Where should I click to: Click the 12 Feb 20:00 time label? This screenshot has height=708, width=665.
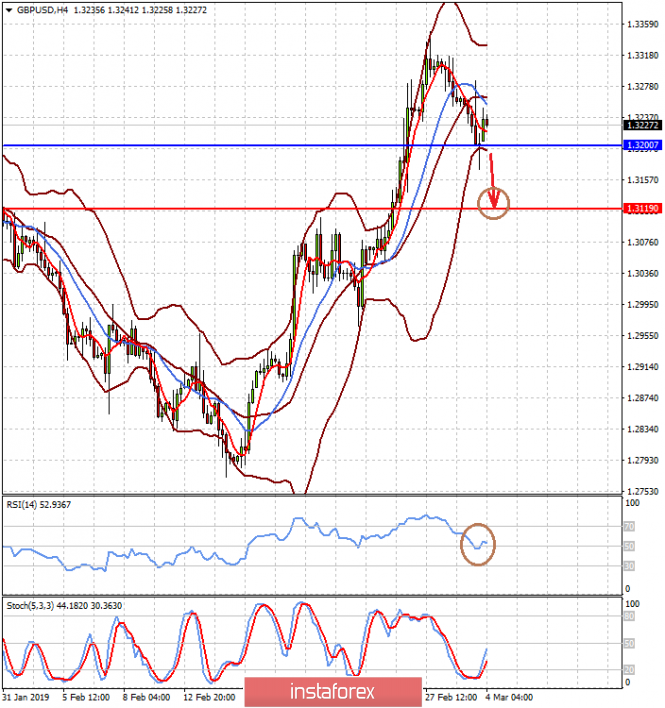[209, 698]
